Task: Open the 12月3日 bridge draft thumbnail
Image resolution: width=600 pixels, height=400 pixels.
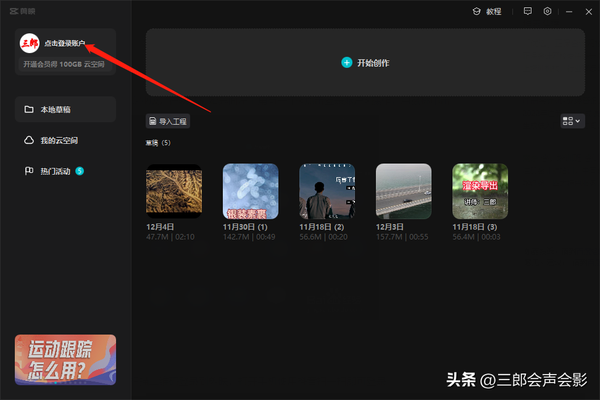Action: 404,191
